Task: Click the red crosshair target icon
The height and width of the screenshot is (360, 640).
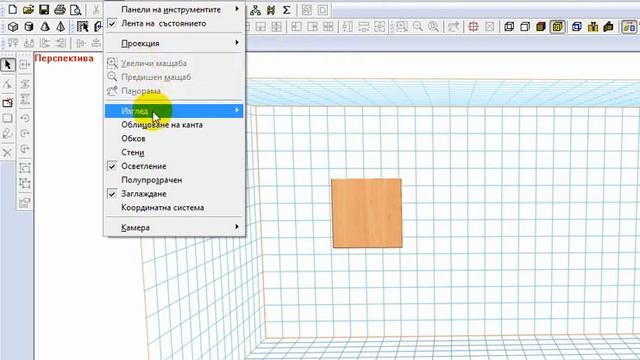Action: pyautogui.click(x=473, y=27)
